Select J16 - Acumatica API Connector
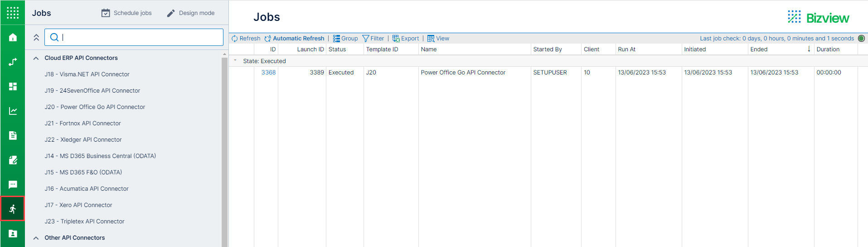The image size is (868, 247). point(87,188)
